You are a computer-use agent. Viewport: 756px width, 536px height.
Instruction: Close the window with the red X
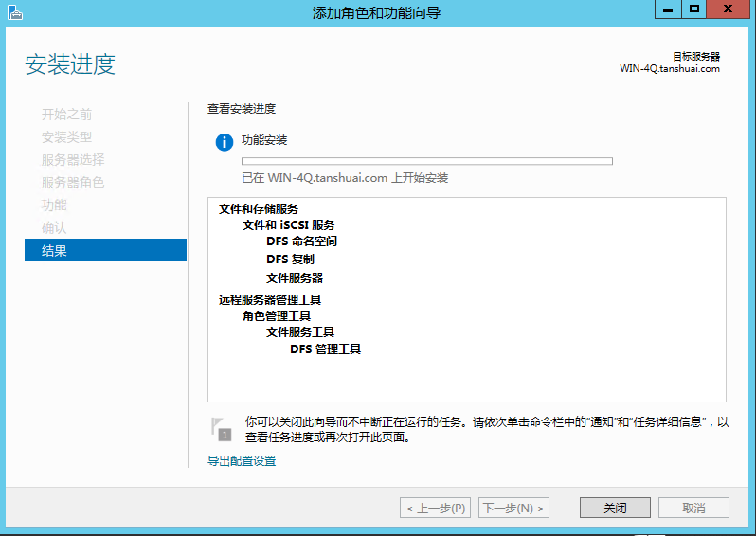pyautogui.click(x=728, y=9)
